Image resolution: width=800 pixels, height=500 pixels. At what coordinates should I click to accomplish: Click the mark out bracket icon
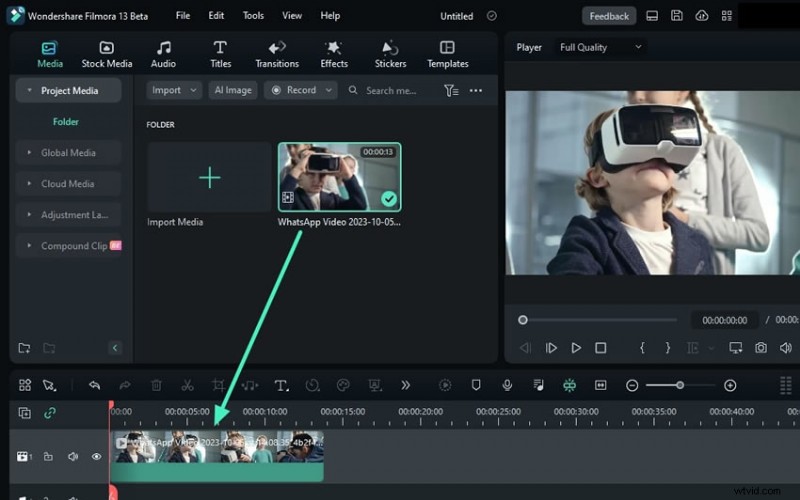667,348
